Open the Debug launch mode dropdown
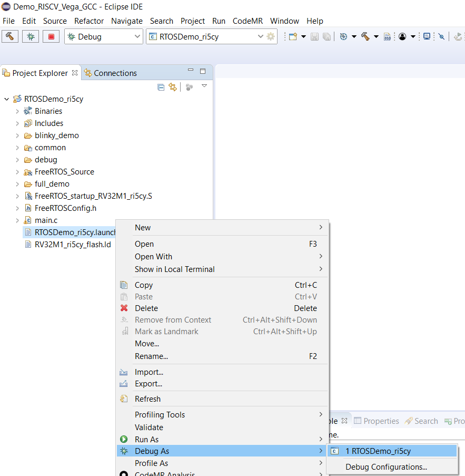 pyautogui.click(x=137, y=36)
